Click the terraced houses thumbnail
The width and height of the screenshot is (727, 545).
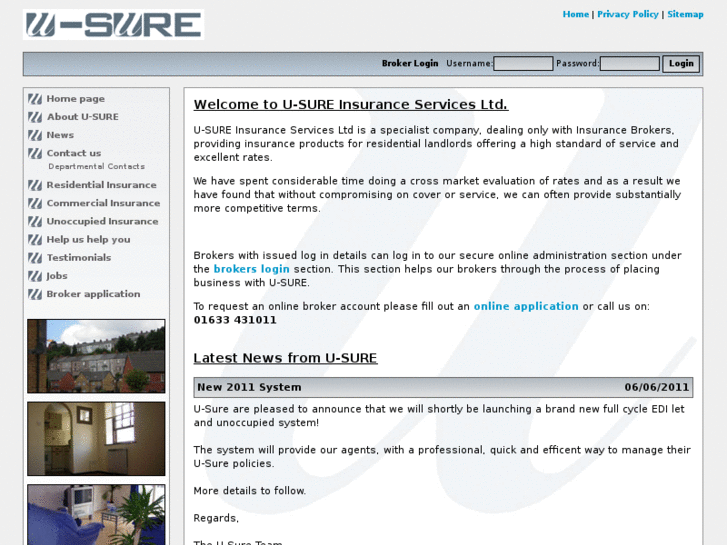tap(96, 356)
